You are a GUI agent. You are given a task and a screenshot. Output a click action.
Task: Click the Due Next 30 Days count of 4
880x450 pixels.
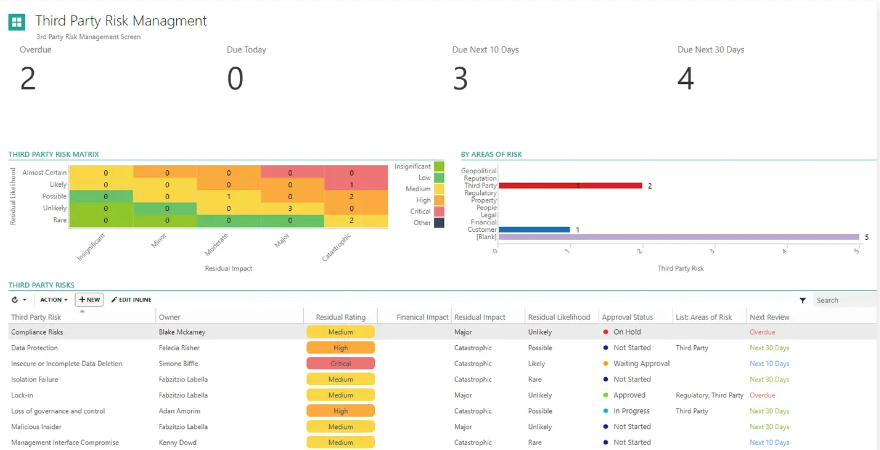click(x=686, y=79)
